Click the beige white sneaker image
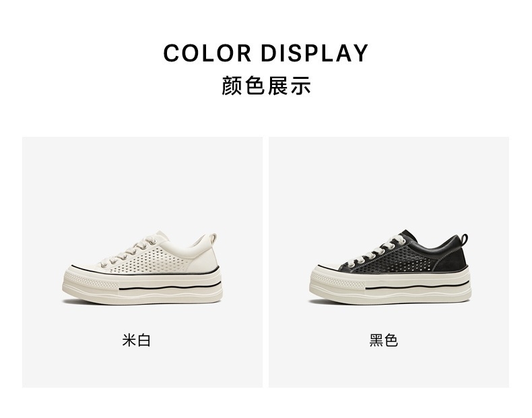This screenshot has height=418, width=532. tap(142, 268)
